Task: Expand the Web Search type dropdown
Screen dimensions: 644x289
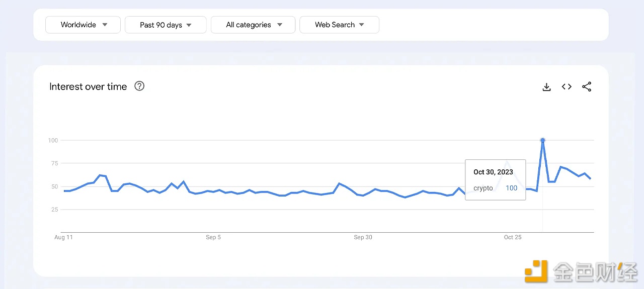Action: (339, 25)
